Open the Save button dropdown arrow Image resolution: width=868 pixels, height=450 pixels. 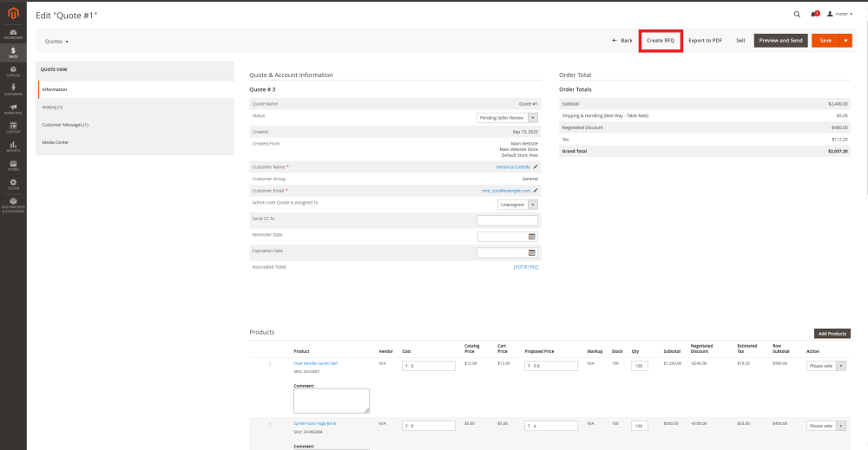(845, 41)
